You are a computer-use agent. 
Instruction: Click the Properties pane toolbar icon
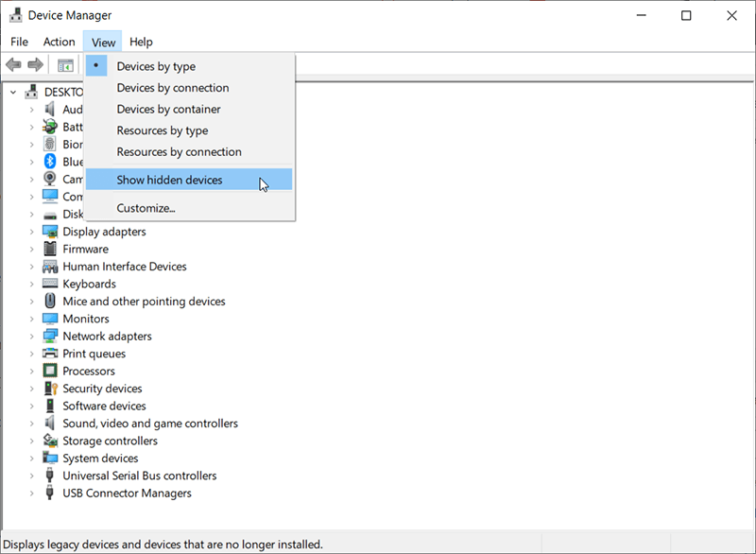coord(65,65)
